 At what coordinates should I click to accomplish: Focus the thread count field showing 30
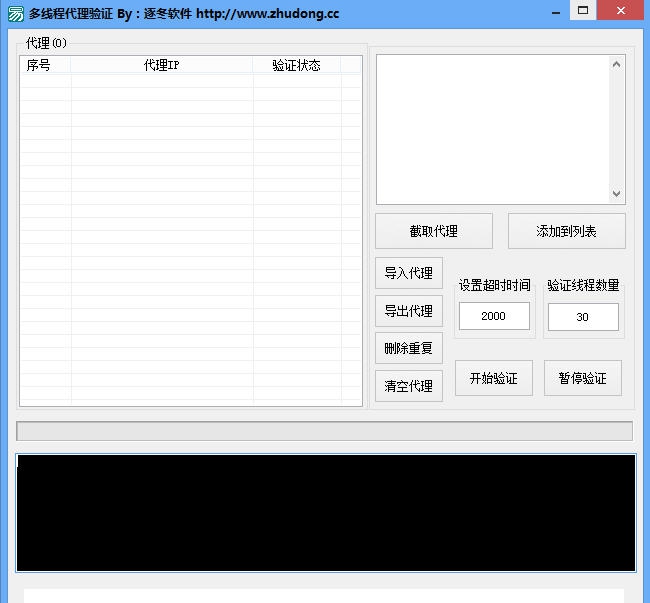tap(583, 317)
